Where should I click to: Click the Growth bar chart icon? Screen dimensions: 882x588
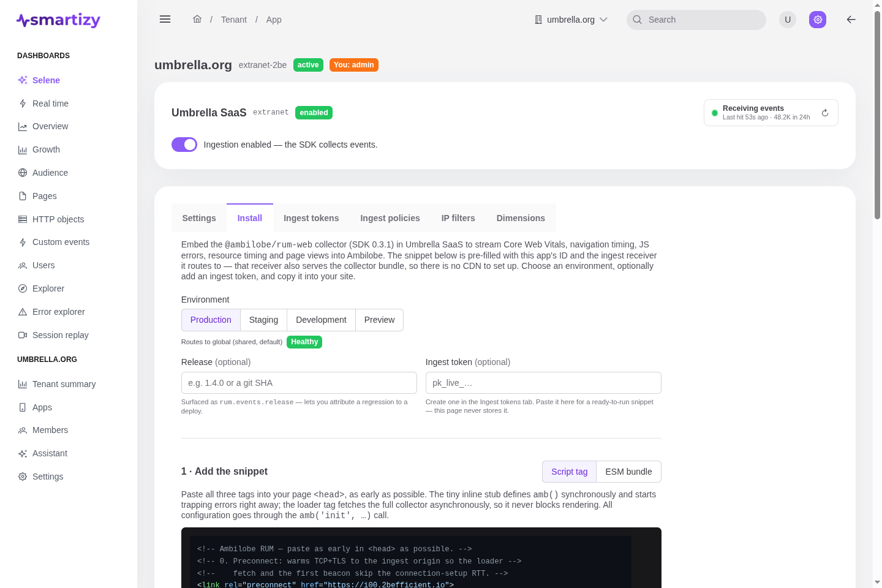[x=23, y=149]
